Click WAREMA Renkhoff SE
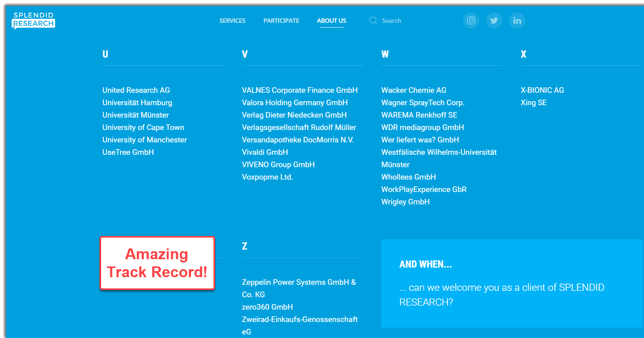This screenshot has width=644, height=338. pos(419,115)
